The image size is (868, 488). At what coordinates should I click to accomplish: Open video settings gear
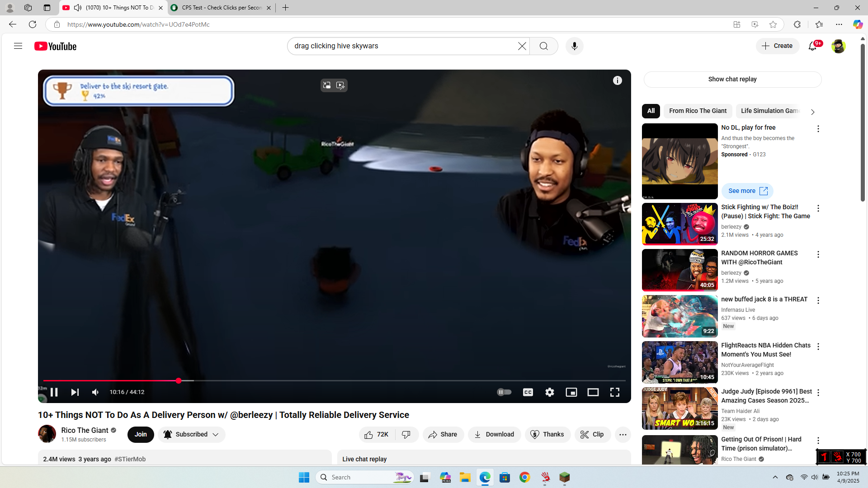tap(549, 392)
